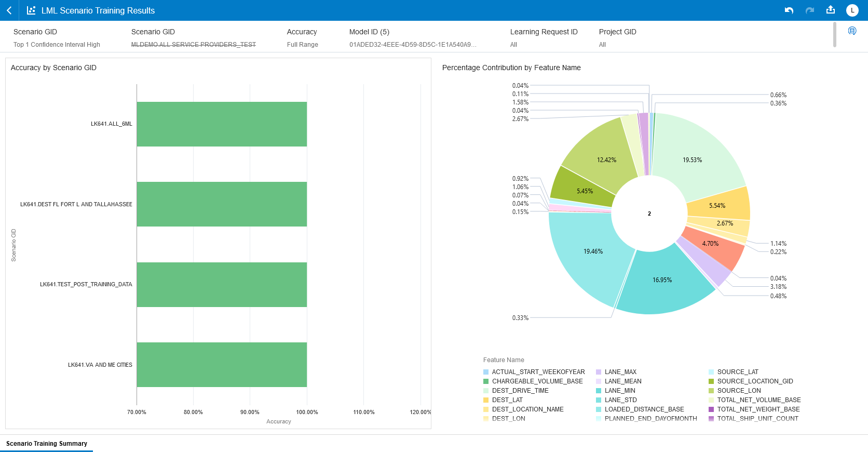Click the filter bar menu icon
The height and width of the screenshot is (452, 868).
tap(852, 31)
